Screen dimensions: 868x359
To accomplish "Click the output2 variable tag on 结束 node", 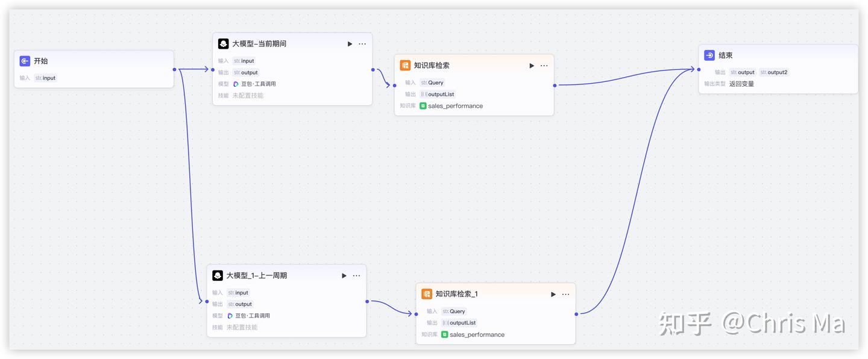I will [773, 72].
